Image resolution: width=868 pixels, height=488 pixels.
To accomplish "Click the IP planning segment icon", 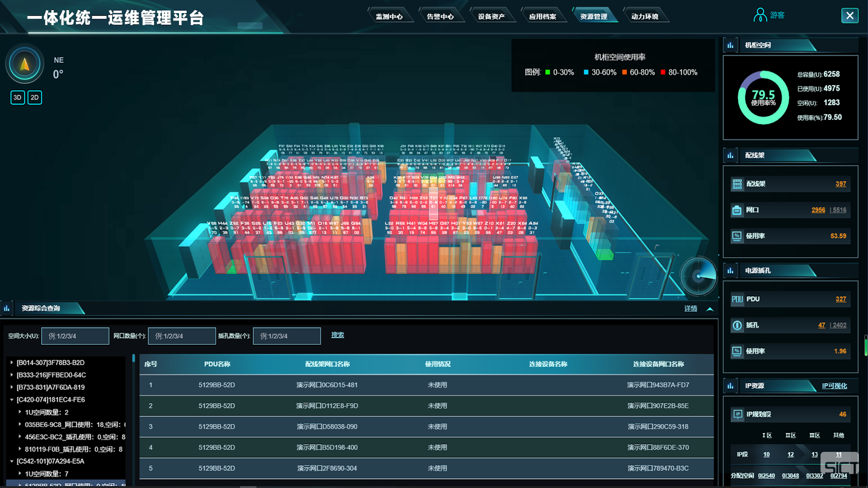I will click(x=737, y=414).
